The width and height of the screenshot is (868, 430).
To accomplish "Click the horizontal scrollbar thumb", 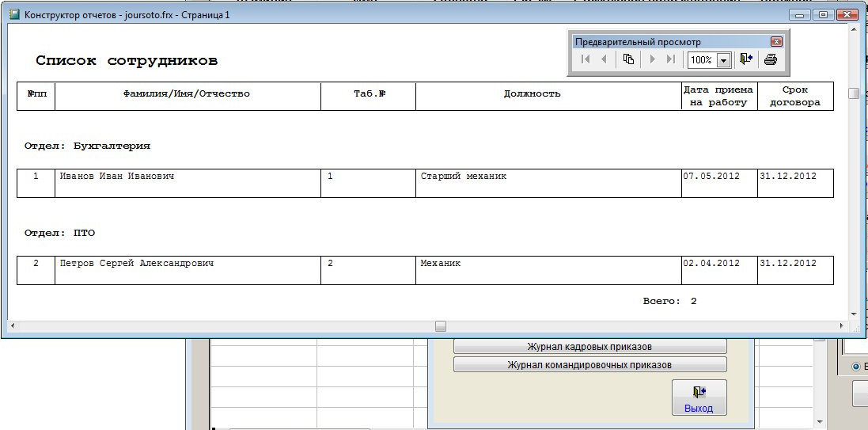I will (x=441, y=325).
